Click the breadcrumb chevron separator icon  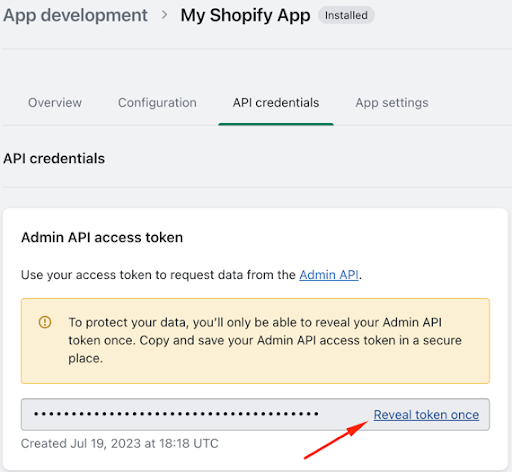click(x=164, y=15)
